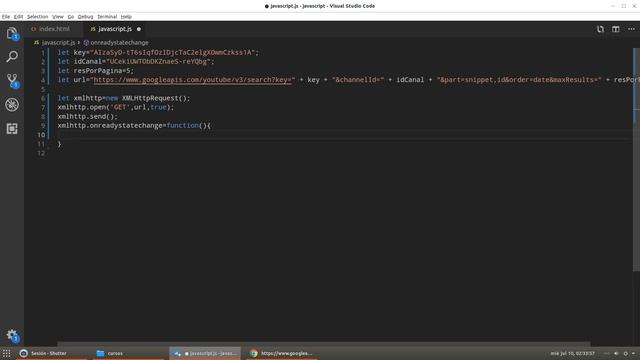Open the googleapis URL link in code
Image resolution: width=640 pixels, height=360 pixels.
[192, 80]
